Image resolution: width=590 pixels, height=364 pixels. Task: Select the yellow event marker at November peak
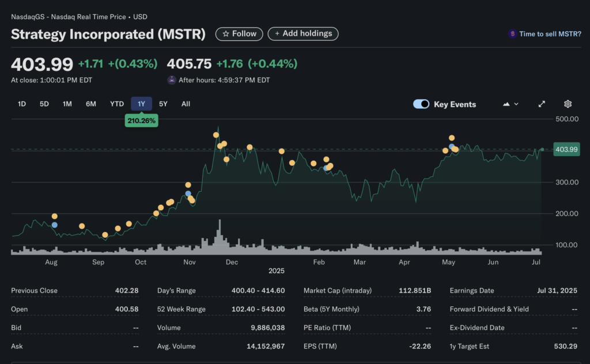(x=216, y=135)
